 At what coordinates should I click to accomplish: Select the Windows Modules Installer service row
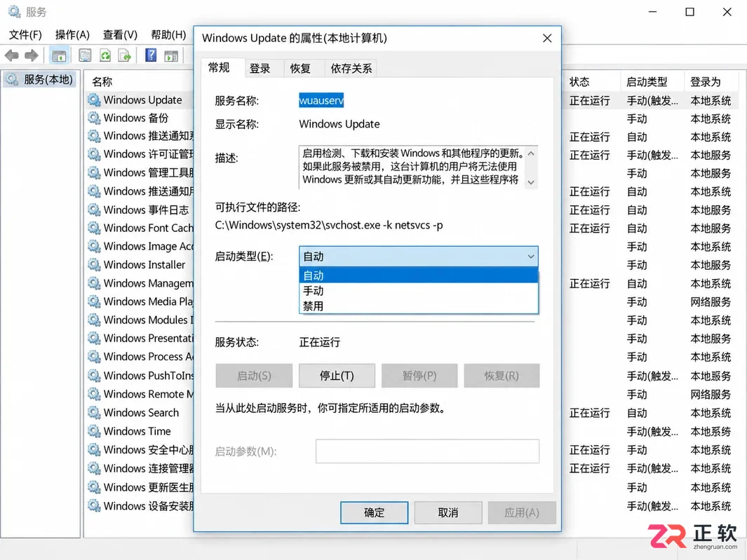click(140, 320)
